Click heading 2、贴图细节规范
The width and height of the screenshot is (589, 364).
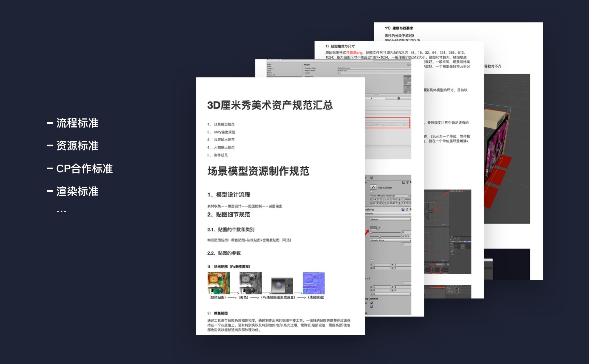229,214
